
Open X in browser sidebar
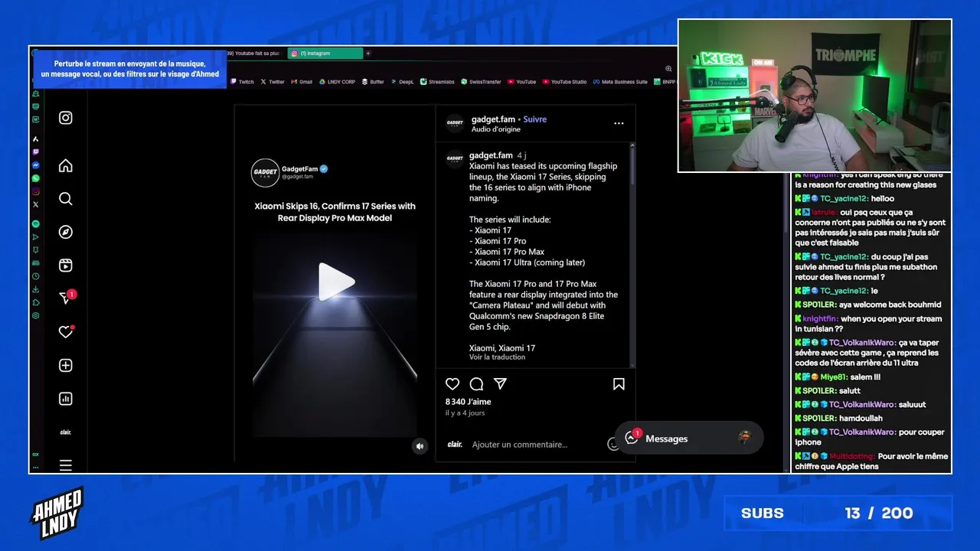click(x=35, y=204)
